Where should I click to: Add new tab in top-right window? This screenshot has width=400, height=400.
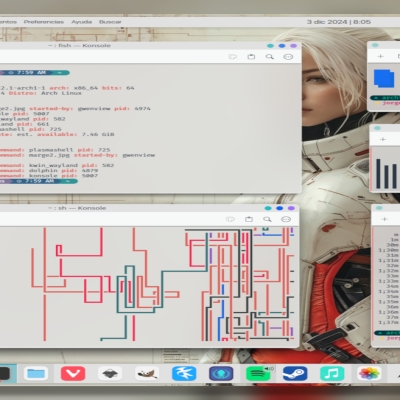coord(381,56)
